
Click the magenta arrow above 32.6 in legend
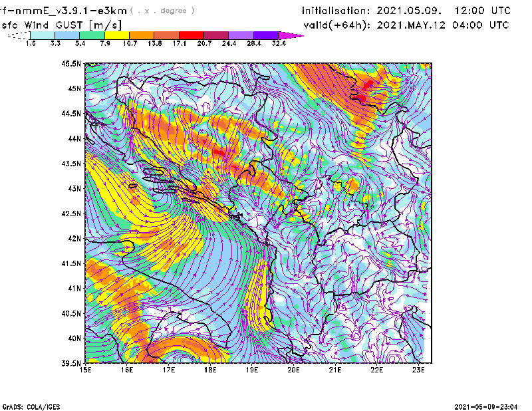[x=290, y=35]
